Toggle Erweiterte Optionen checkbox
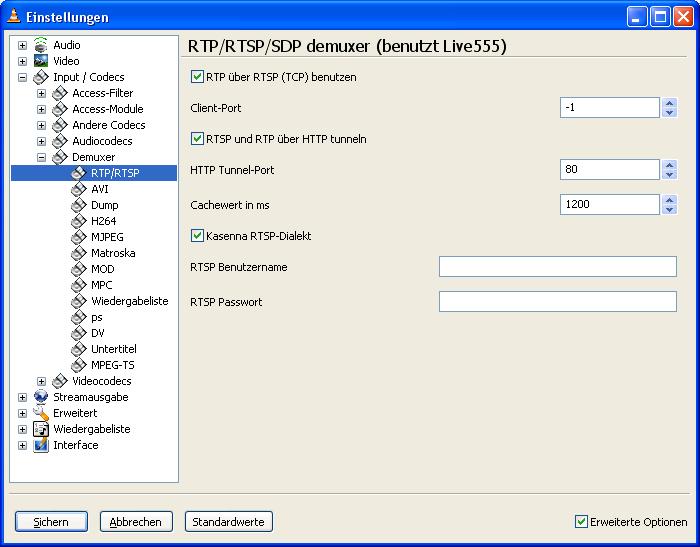Viewport: 700px width, 547px height. (x=581, y=521)
